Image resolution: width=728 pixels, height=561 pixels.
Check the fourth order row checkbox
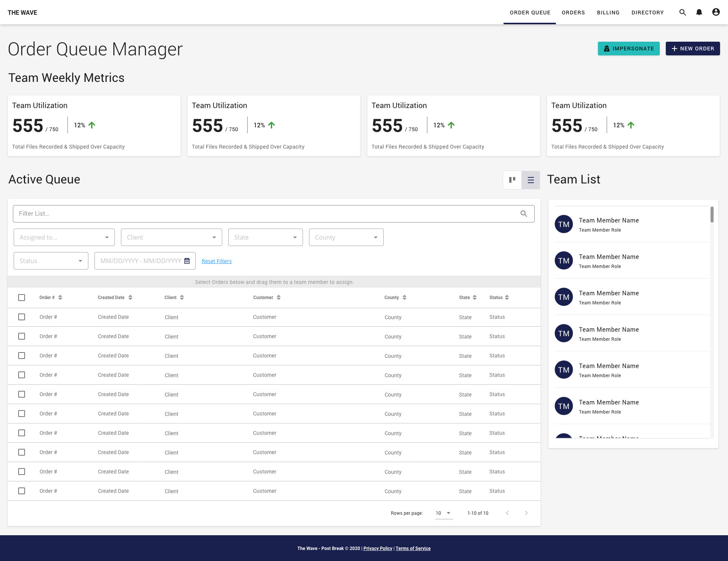[x=22, y=375]
